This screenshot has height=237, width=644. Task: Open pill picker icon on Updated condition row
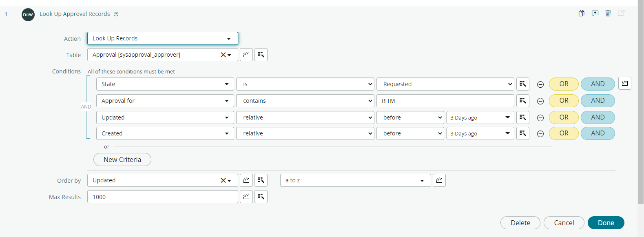coord(523,117)
